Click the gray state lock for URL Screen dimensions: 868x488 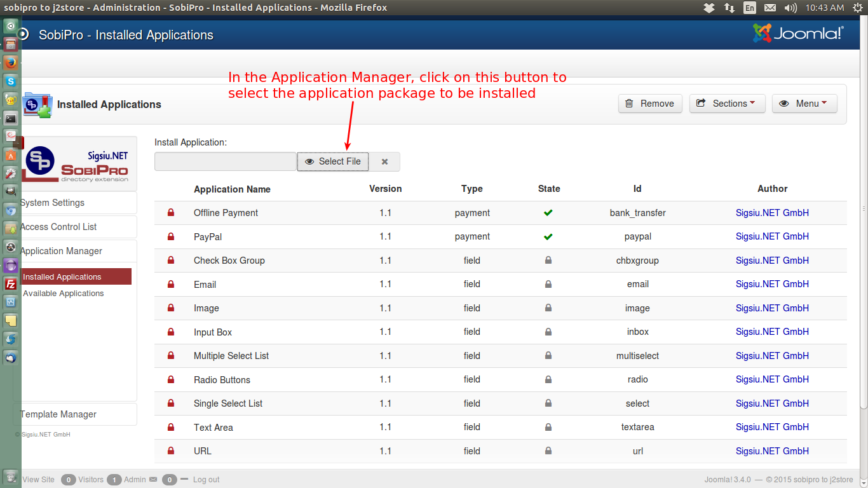(548, 451)
